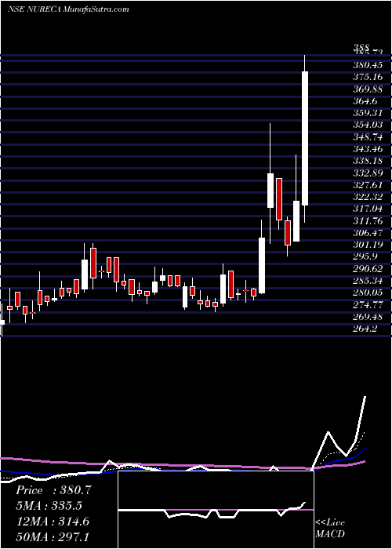Screen dimensions: 392x549
Task: Click the 322.32 price axis label
Action: (368, 197)
